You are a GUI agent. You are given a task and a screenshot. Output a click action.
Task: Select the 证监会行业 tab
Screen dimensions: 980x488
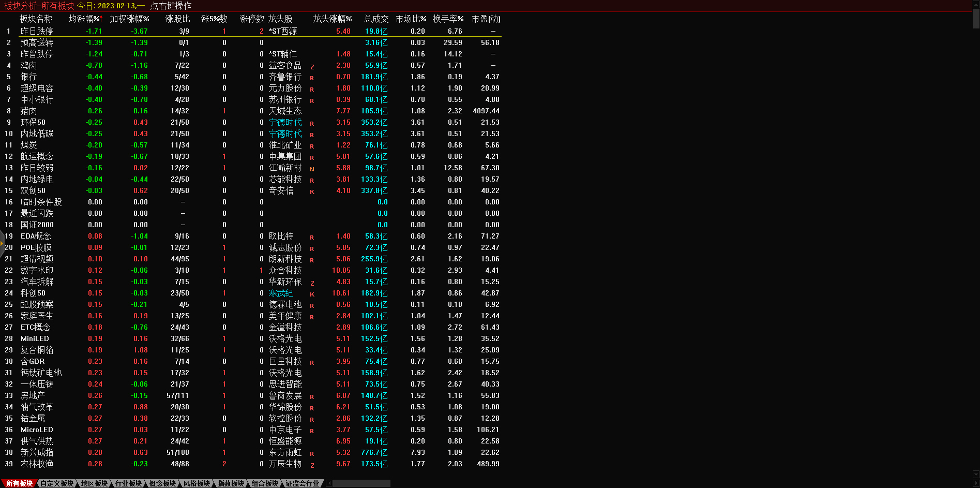pos(303,483)
